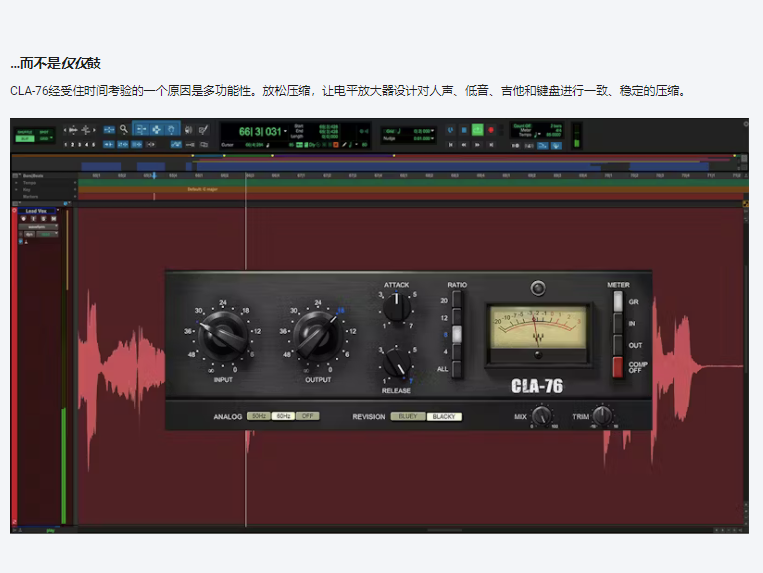
Task: Click the Fast Forward transport button
Action: coord(477,145)
